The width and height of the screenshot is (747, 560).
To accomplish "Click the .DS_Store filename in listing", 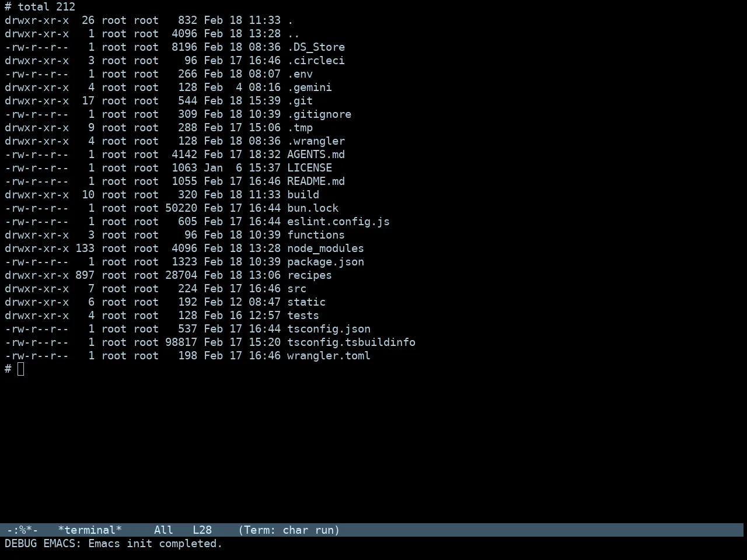I will point(316,47).
